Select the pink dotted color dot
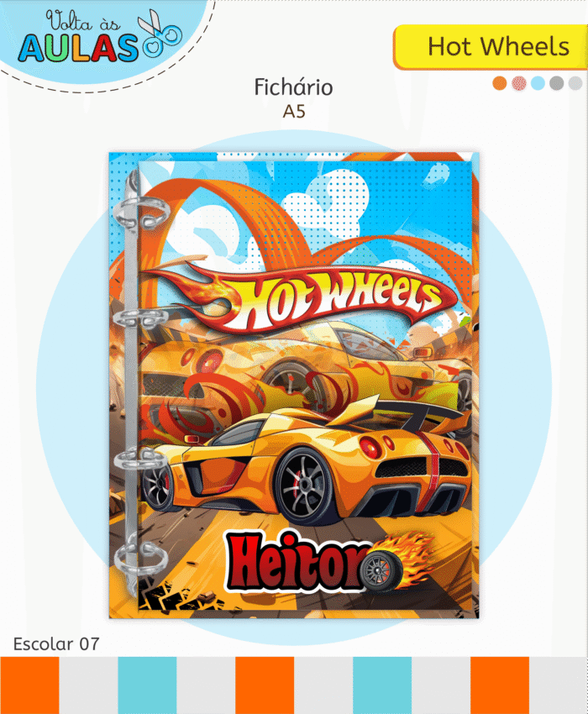588x714 pixels. coord(519,83)
